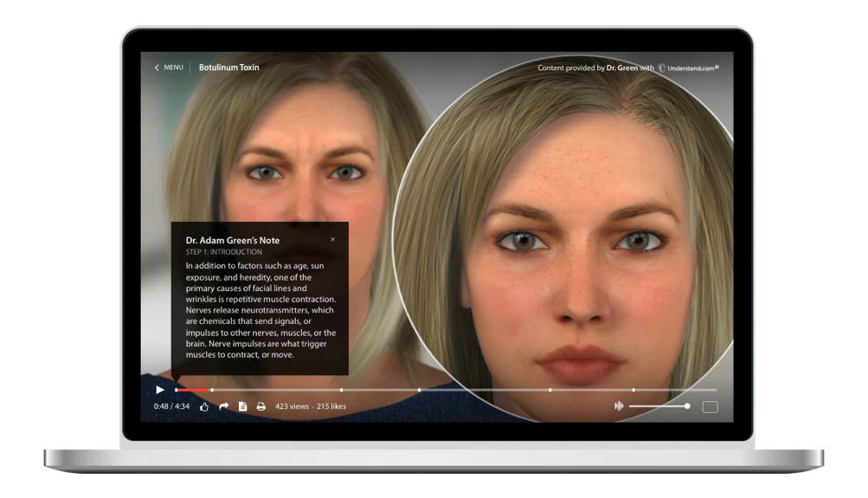The height and width of the screenshot is (498, 868).
Task: Click the print icon
Action: point(261,406)
